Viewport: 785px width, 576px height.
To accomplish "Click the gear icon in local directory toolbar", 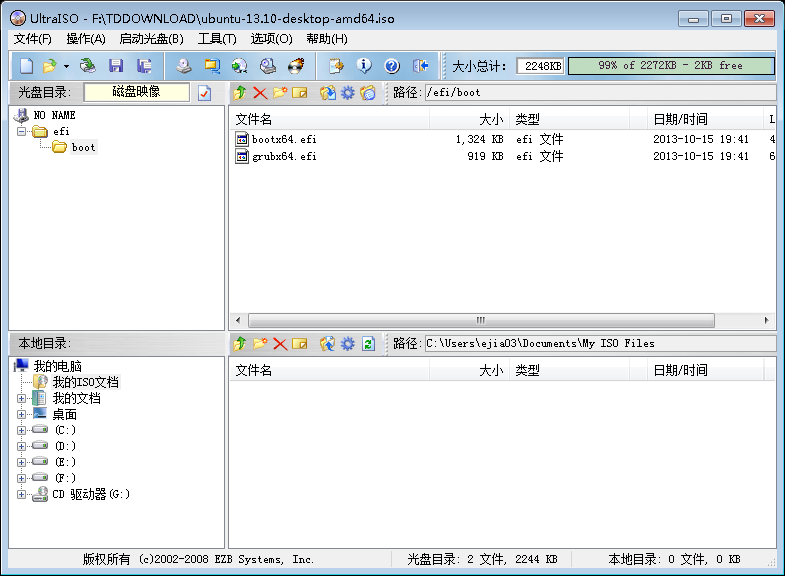I will point(347,343).
